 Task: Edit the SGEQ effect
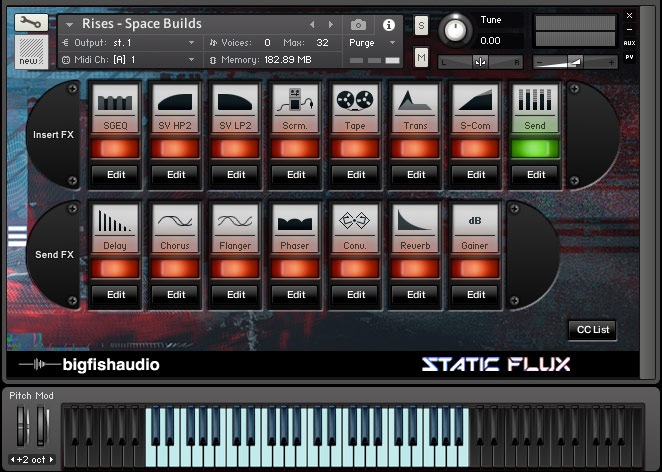tap(116, 175)
